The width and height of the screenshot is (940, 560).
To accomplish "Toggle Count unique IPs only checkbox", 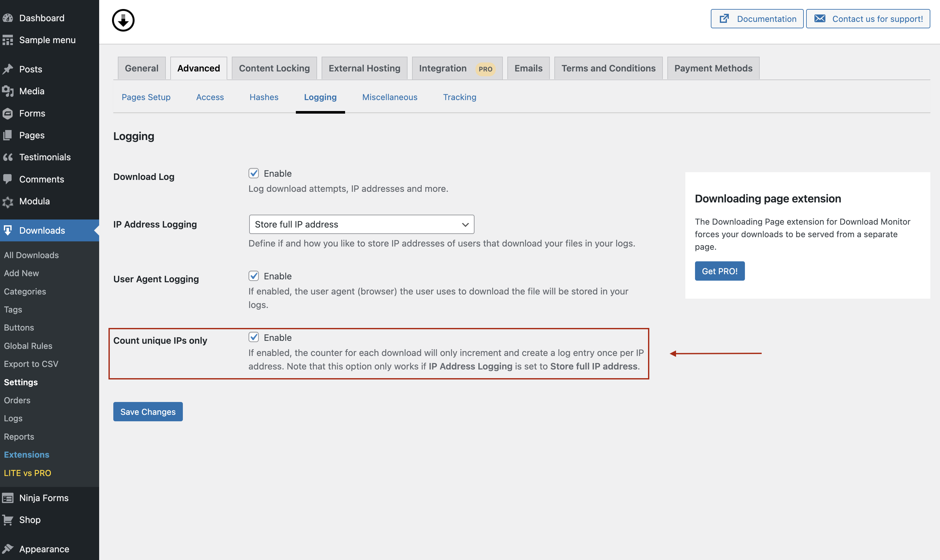I will [x=254, y=337].
